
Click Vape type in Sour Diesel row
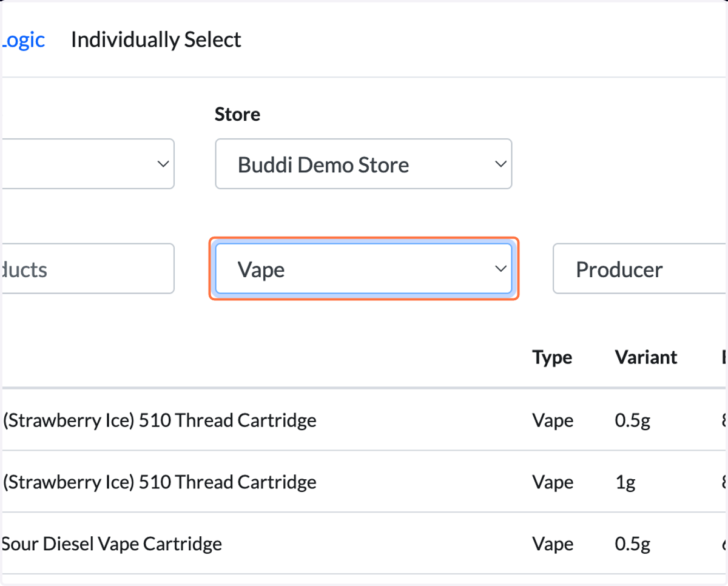click(x=553, y=544)
